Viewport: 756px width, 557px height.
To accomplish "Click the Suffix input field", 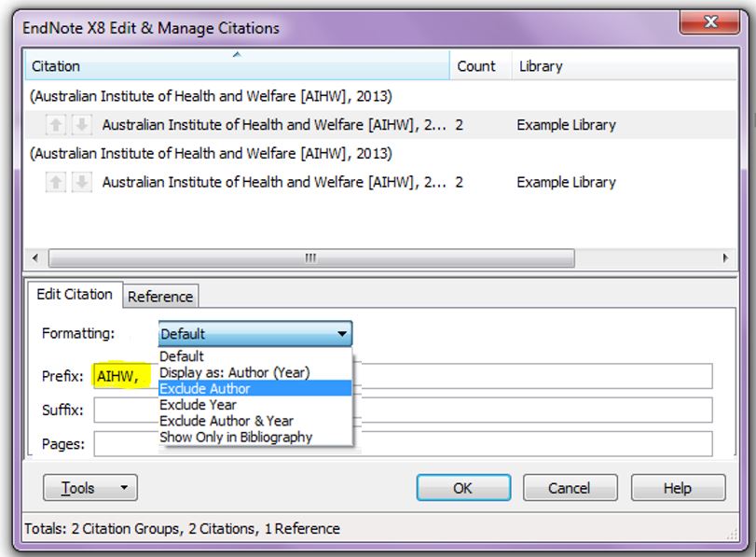I will tap(403, 411).
